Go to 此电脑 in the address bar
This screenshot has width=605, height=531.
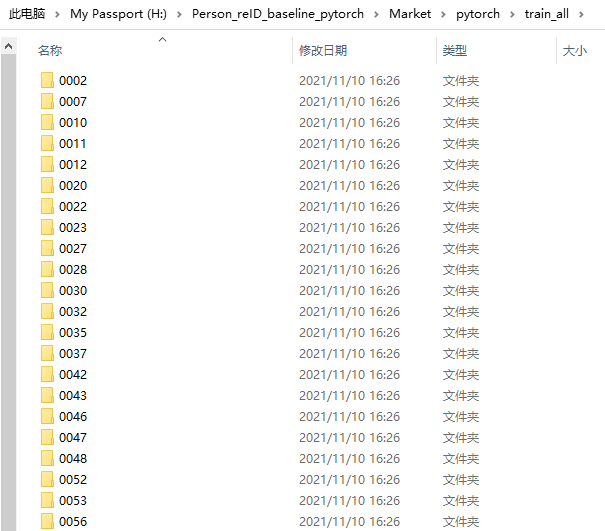tap(27, 14)
